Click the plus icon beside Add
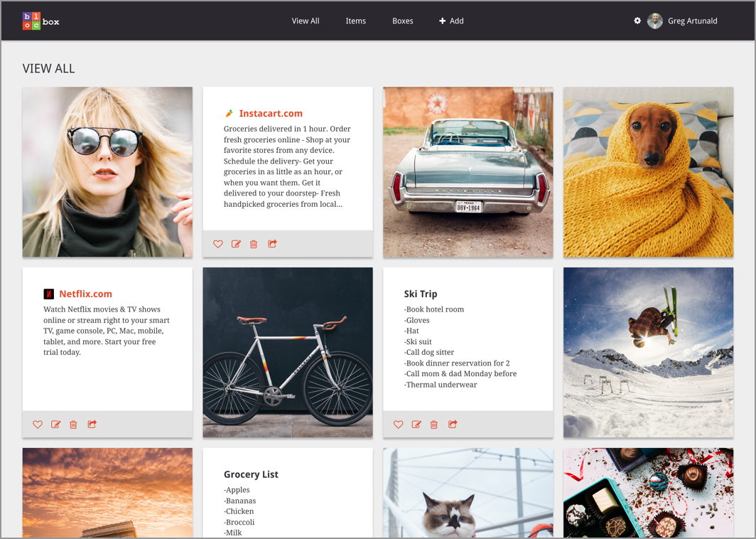This screenshot has height=539, width=756. pyautogui.click(x=442, y=21)
